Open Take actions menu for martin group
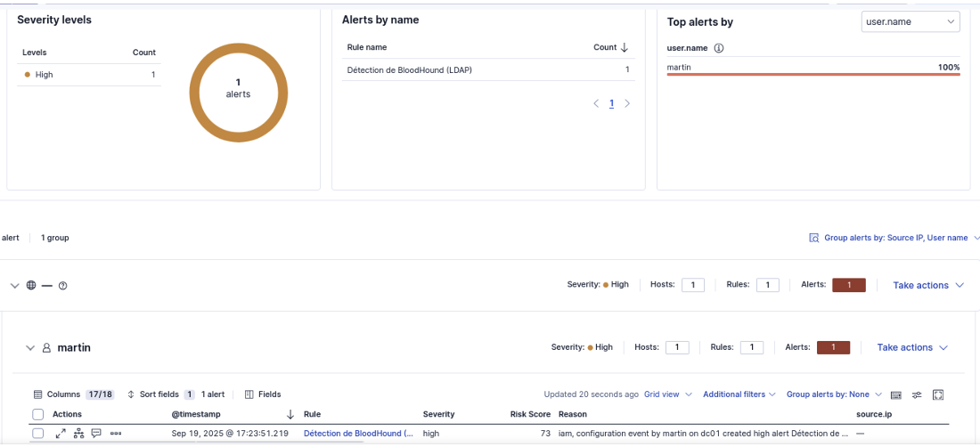 pos(911,347)
